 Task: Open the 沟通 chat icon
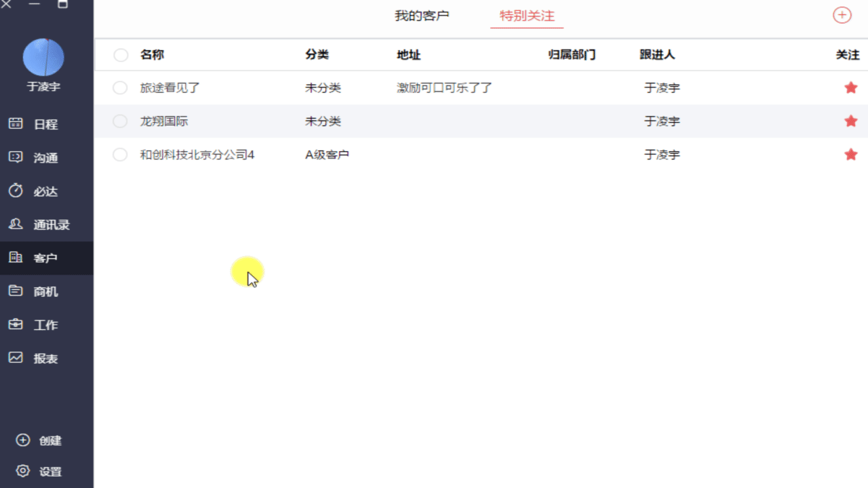tap(16, 157)
